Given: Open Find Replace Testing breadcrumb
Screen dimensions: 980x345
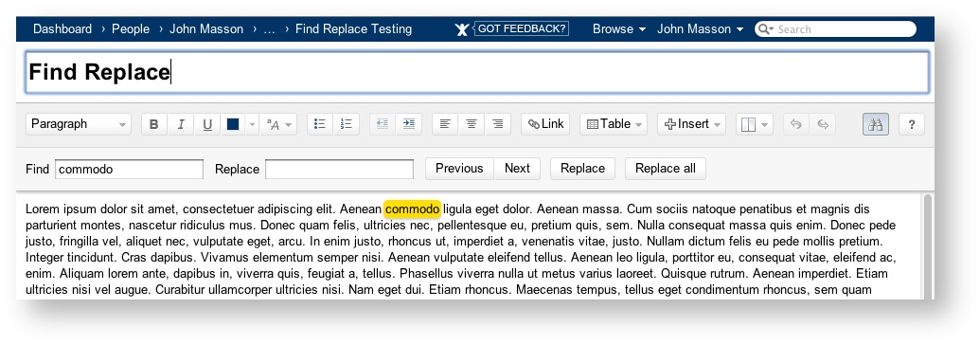Looking at the screenshot, I should click(354, 28).
